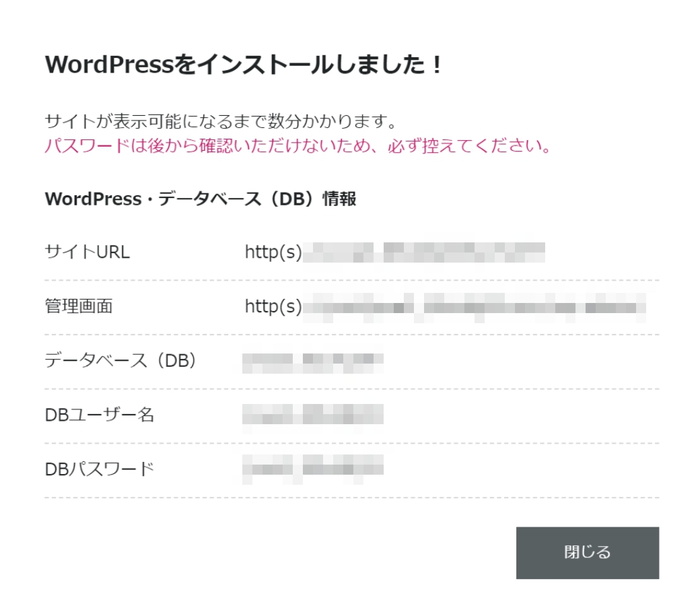
Task: Click the blurred database name value
Action: pyautogui.click(x=313, y=363)
